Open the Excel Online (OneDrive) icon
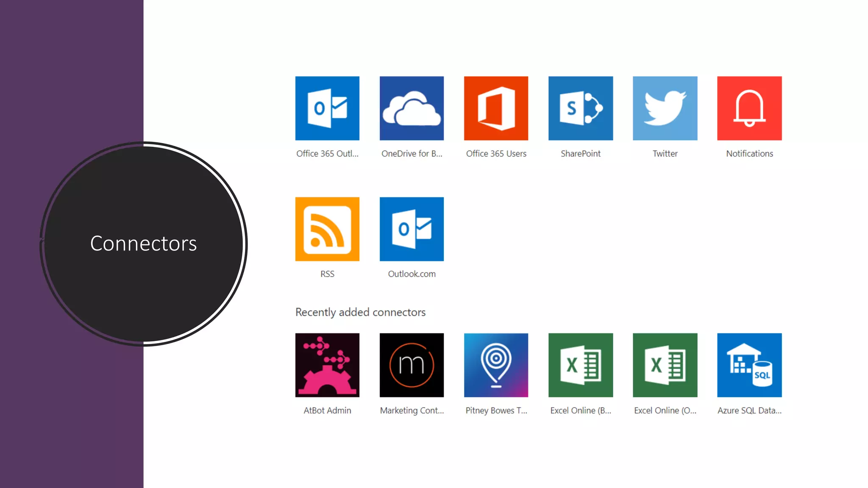 [665, 365]
